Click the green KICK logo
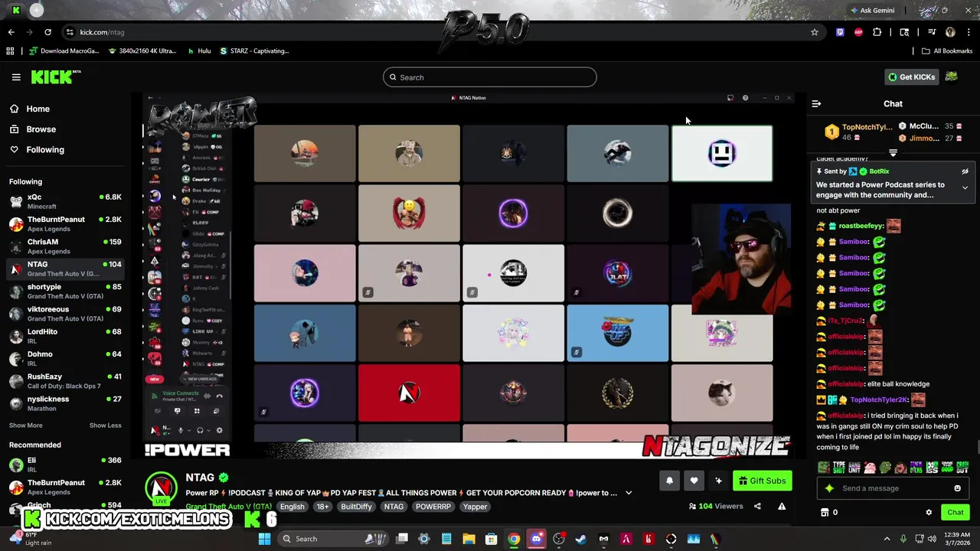 55,77
